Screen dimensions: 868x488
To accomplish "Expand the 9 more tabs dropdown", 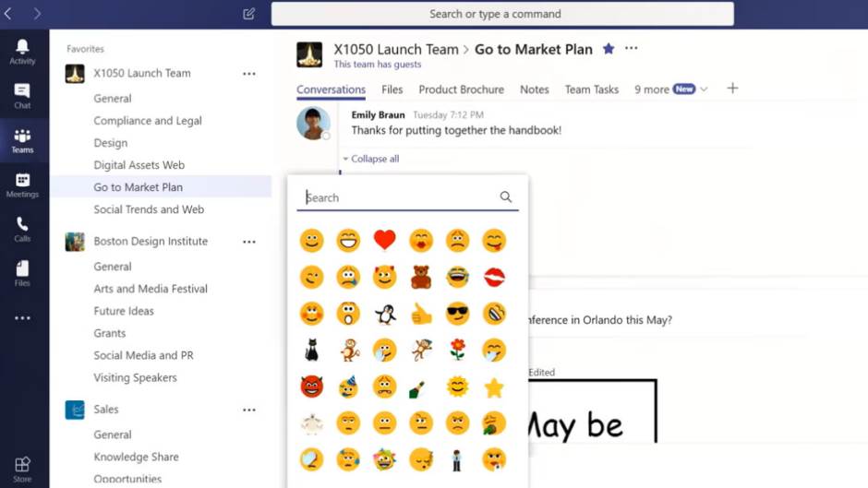I will coord(670,89).
